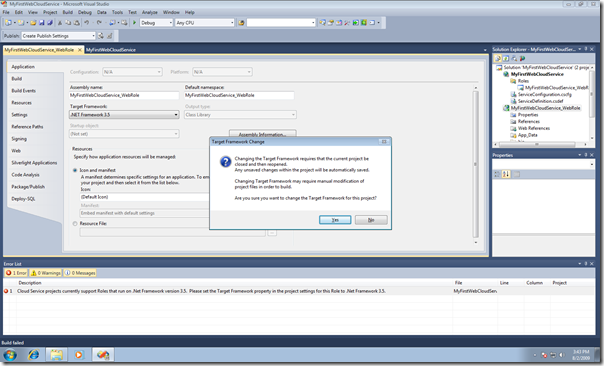Image resolution: width=604 pixels, height=366 pixels.
Task: Click the Toolbox toolbar icon
Action: [x=347, y=23]
